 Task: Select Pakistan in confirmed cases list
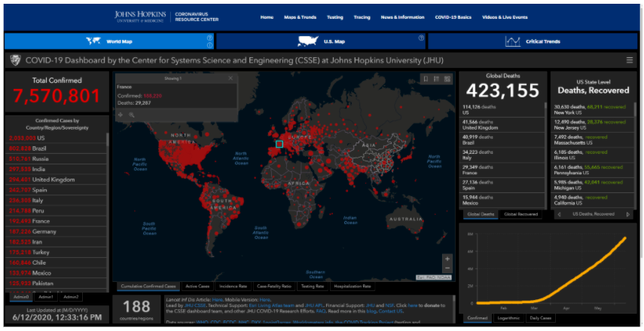point(56,283)
